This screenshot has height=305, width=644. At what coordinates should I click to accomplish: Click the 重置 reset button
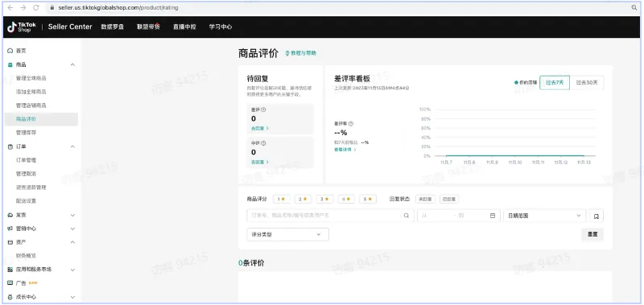[x=592, y=234]
